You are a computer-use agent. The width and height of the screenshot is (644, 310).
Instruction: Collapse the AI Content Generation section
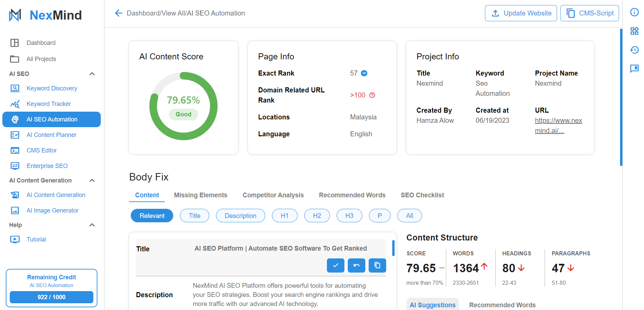pyautogui.click(x=92, y=180)
